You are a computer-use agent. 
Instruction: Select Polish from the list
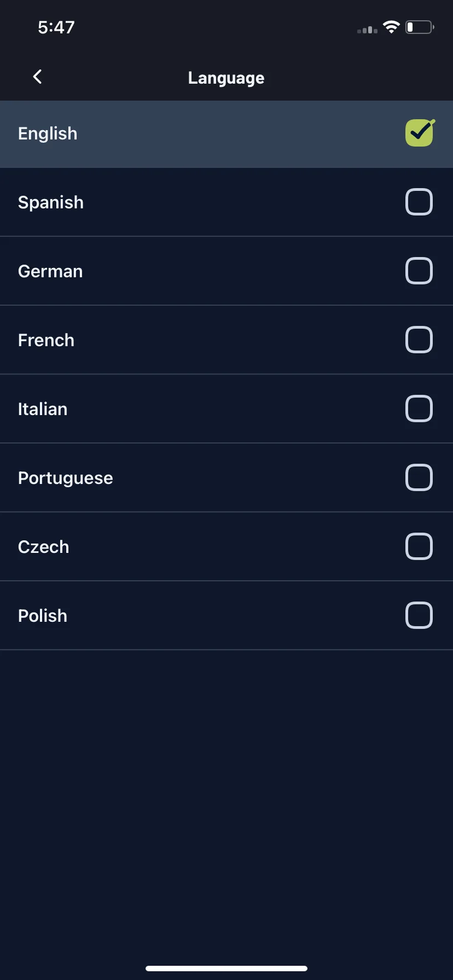tap(43, 616)
